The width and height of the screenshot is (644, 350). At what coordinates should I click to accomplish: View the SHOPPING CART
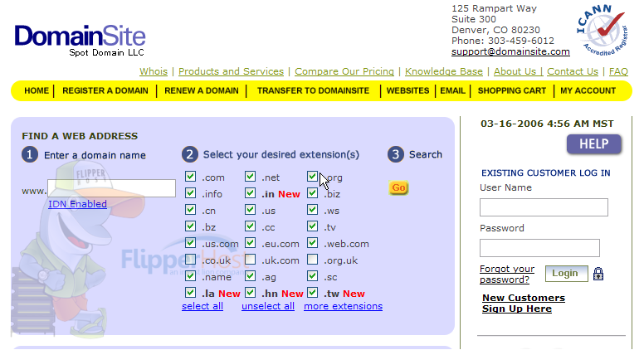512,90
